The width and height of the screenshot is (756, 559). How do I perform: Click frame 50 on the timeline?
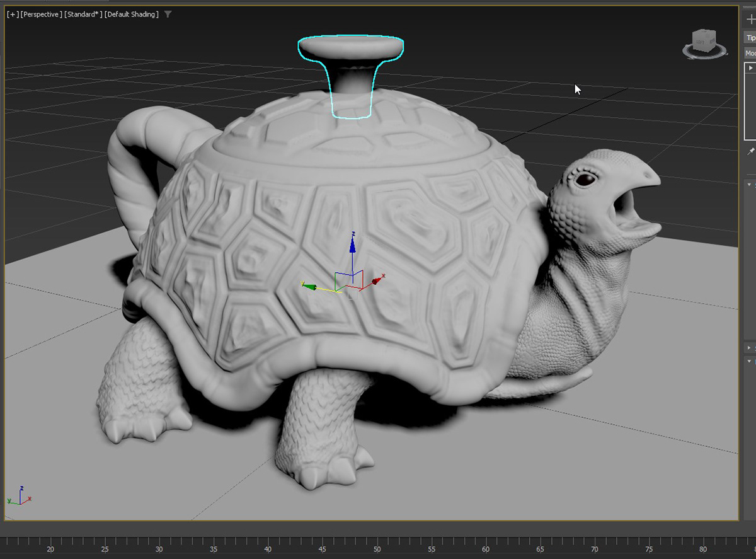click(377, 549)
